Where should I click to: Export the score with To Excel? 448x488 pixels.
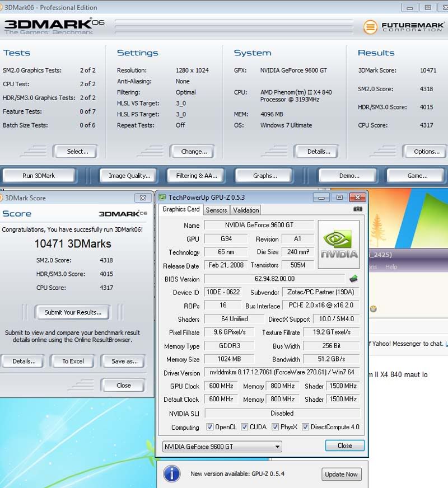(x=73, y=361)
